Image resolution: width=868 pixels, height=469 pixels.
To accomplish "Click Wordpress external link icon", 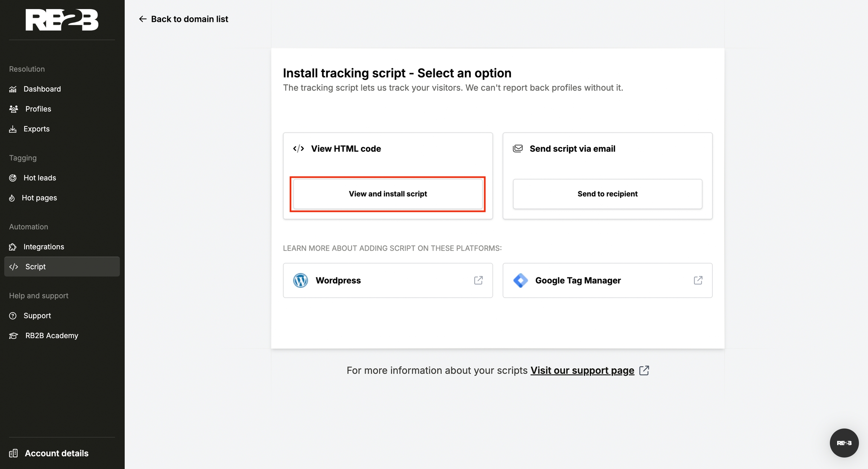I will [478, 280].
